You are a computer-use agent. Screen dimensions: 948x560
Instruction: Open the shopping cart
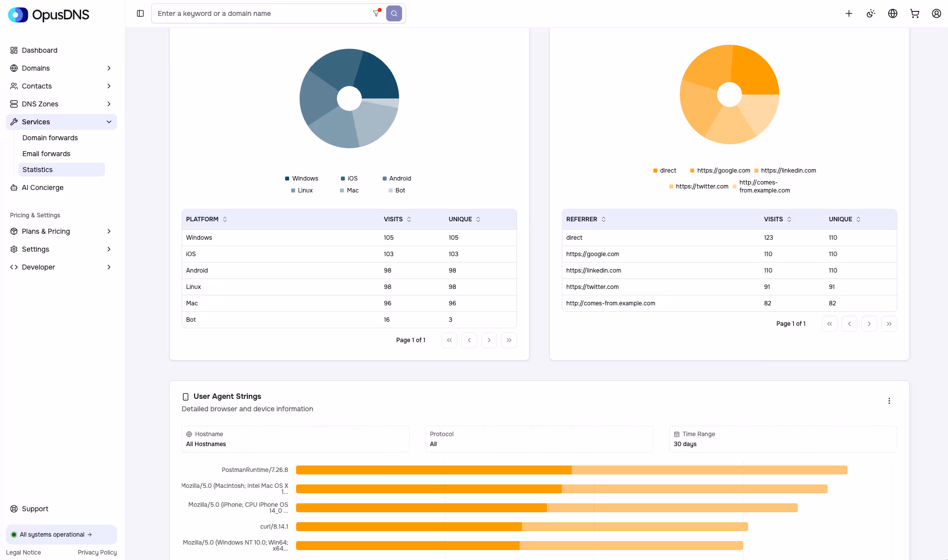914,13
